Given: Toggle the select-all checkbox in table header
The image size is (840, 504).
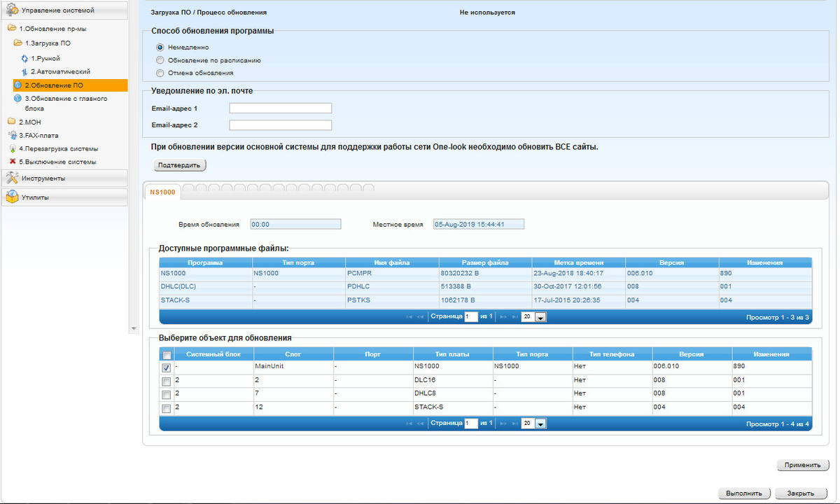Looking at the screenshot, I should coord(167,355).
